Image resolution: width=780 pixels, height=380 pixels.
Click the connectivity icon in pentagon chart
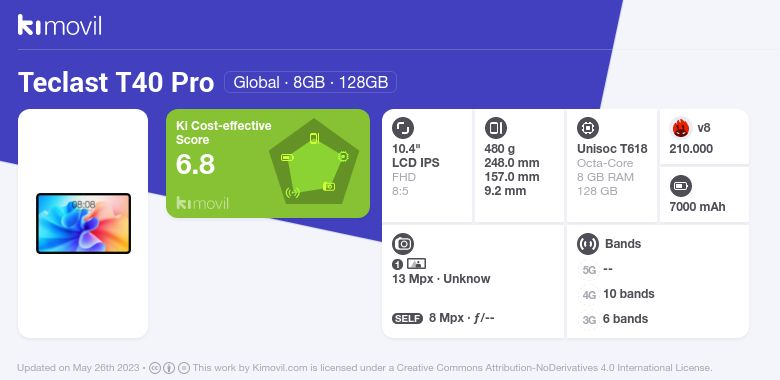click(293, 192)
